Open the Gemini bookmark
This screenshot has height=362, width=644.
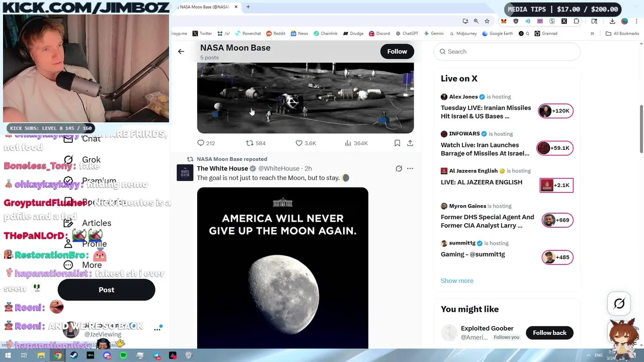433,34
